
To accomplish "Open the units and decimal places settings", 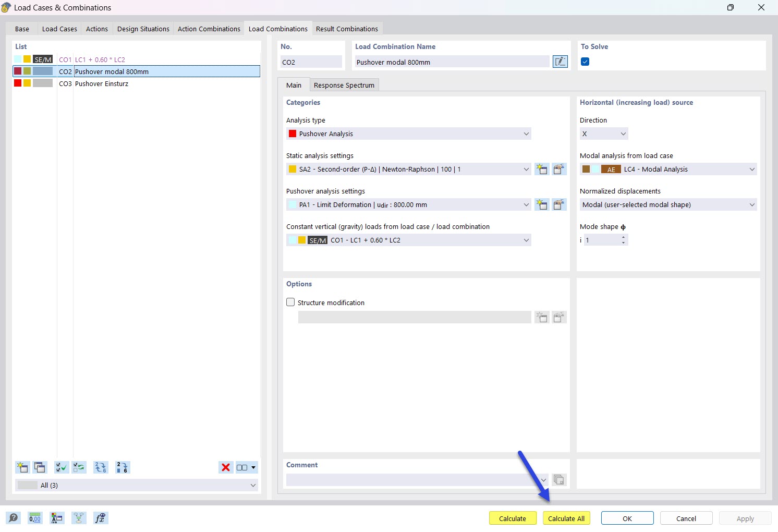I will (x=34, y=518).
